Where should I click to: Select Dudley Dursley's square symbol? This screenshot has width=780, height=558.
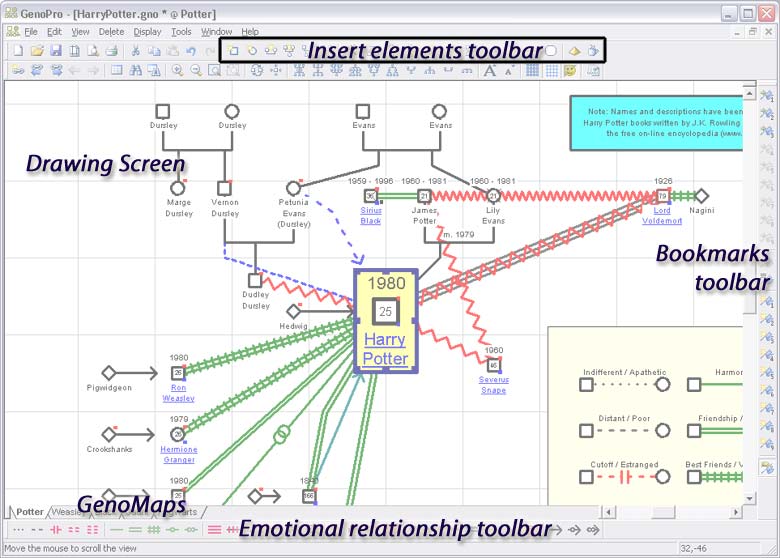[x=255, y=280]
